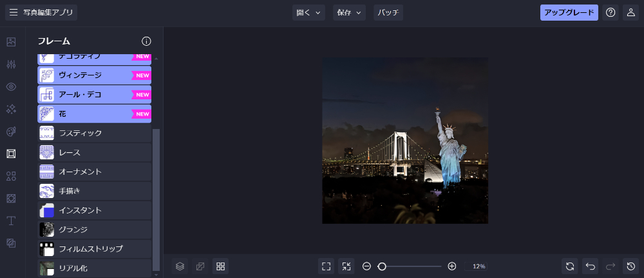Click the info icon beside フレーム
Image resolution: width=644 pixels, height=278 pixels.
[x=146, y=41]
